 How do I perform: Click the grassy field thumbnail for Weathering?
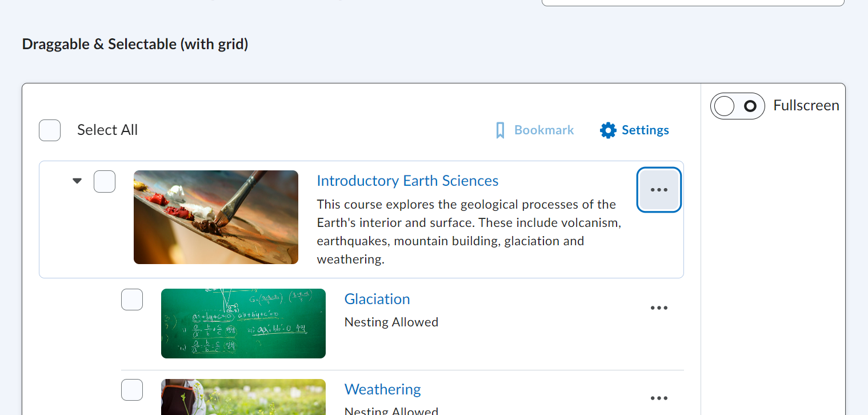243,397
